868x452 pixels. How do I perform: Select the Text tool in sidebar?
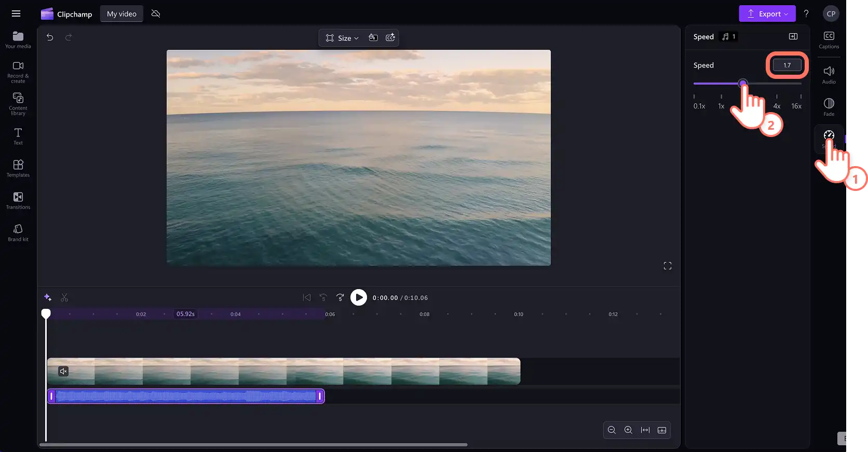pos(18,136)
